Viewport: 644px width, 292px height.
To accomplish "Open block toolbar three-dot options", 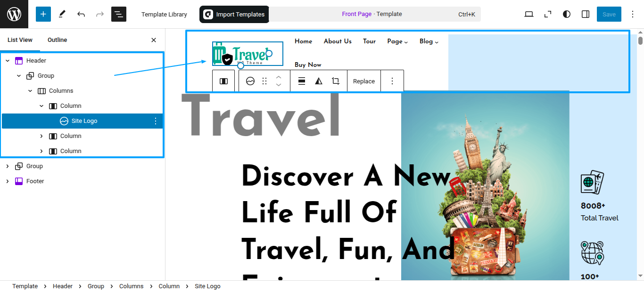I will point(392,81).
